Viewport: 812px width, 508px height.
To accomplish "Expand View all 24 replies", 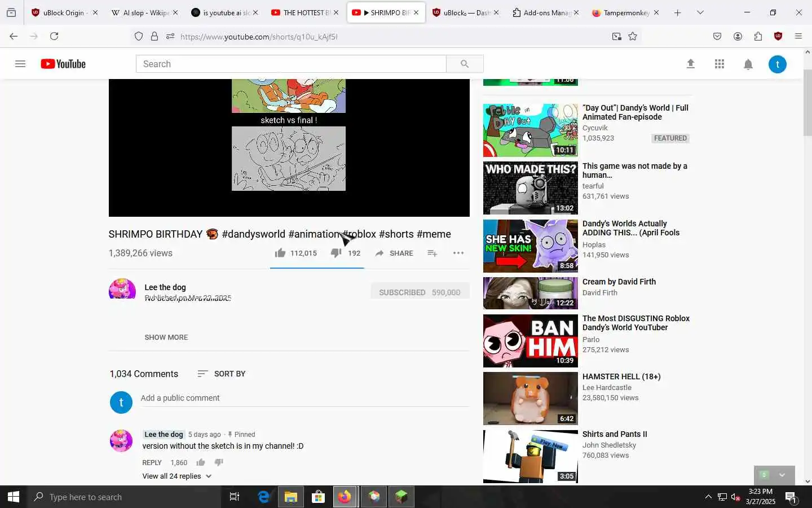I will tap(177, 476).
